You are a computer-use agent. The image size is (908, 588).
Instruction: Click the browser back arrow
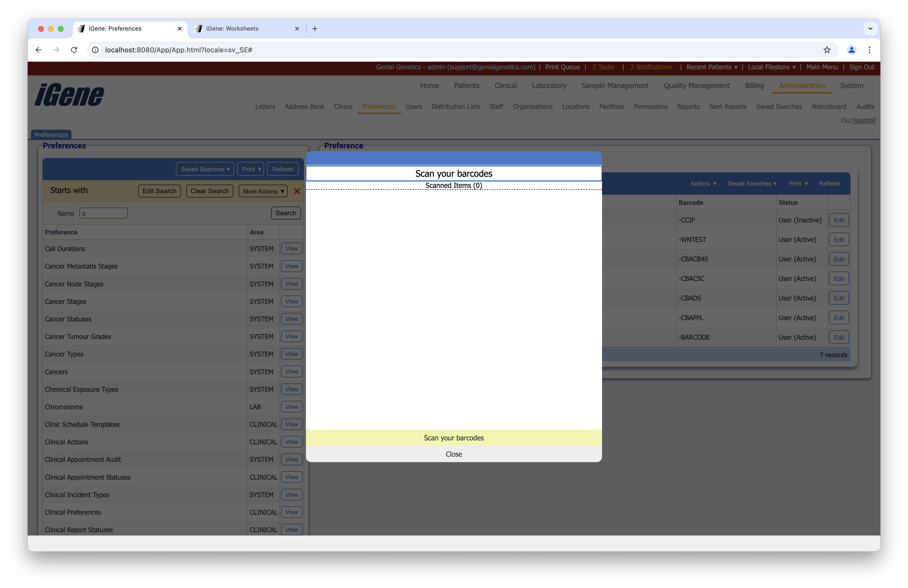click(38, 50)
